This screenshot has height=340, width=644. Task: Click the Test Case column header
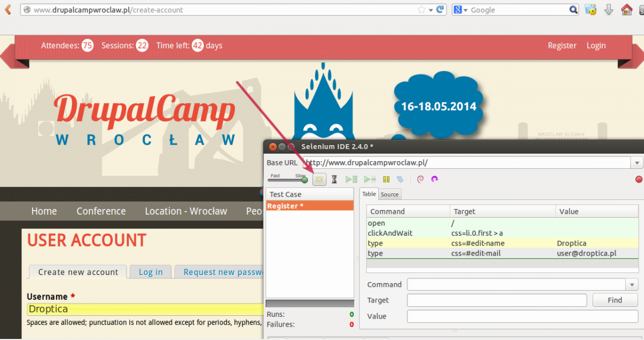point(310,194)
